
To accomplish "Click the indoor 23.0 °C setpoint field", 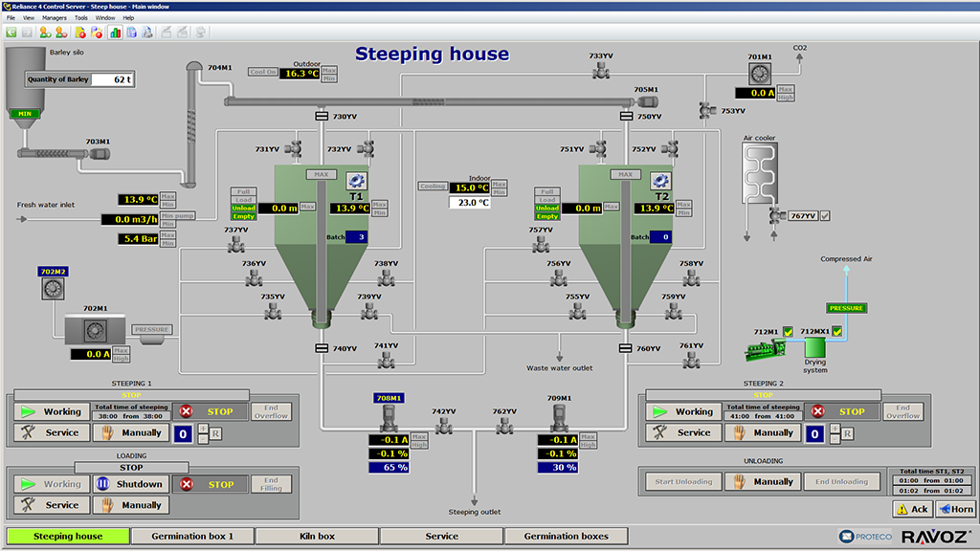I will [x=469, y=203].
